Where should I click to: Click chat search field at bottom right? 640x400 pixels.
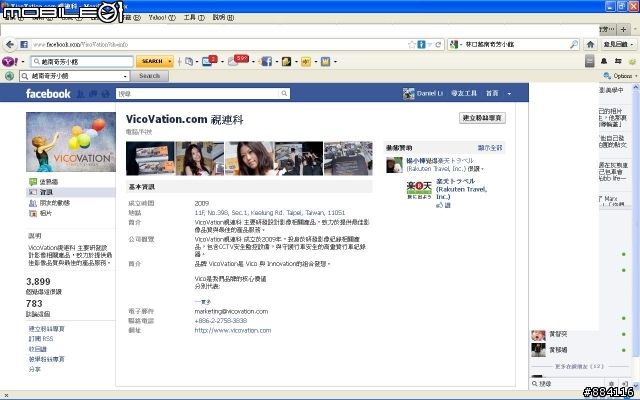click(569, 384)
